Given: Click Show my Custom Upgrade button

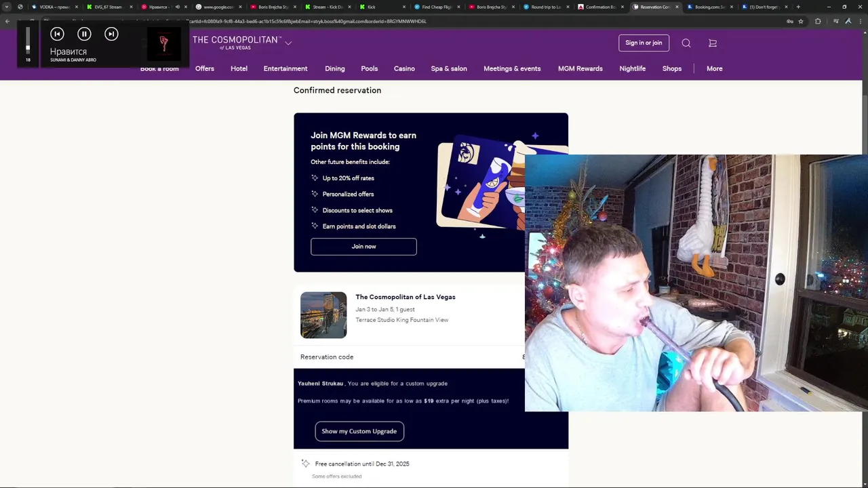Looking at the screenshot, I should (x=359, y=431).
